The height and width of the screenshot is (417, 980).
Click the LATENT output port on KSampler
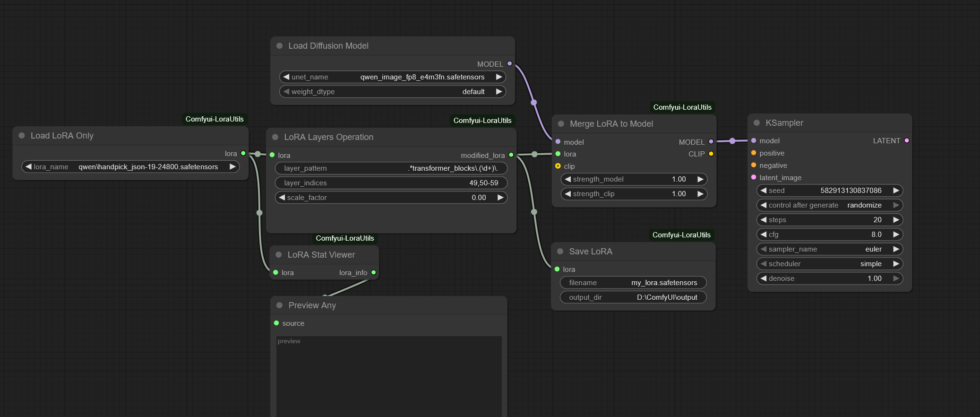coord(906,140)
